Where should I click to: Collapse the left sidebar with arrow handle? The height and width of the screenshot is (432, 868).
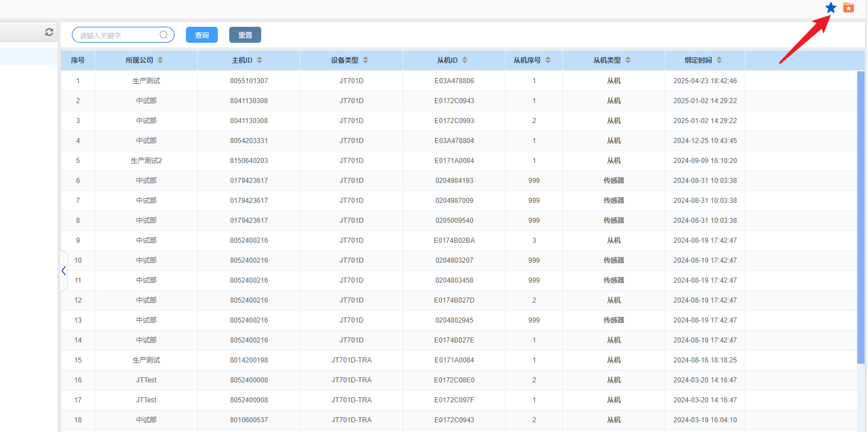pyautogui.click(x=63, y=271)
